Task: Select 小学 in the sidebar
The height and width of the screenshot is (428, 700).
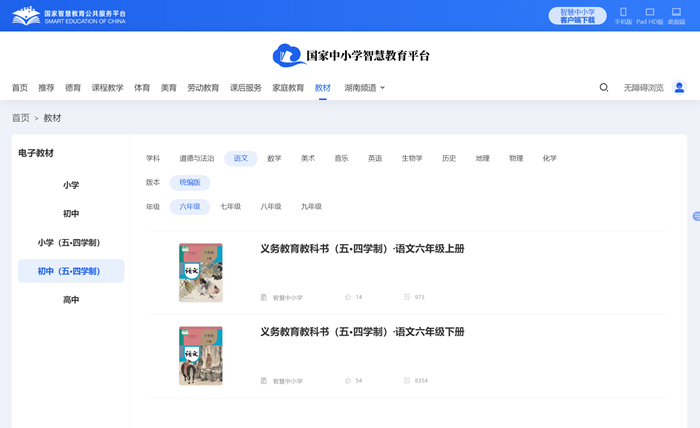Action: point(71,185)
